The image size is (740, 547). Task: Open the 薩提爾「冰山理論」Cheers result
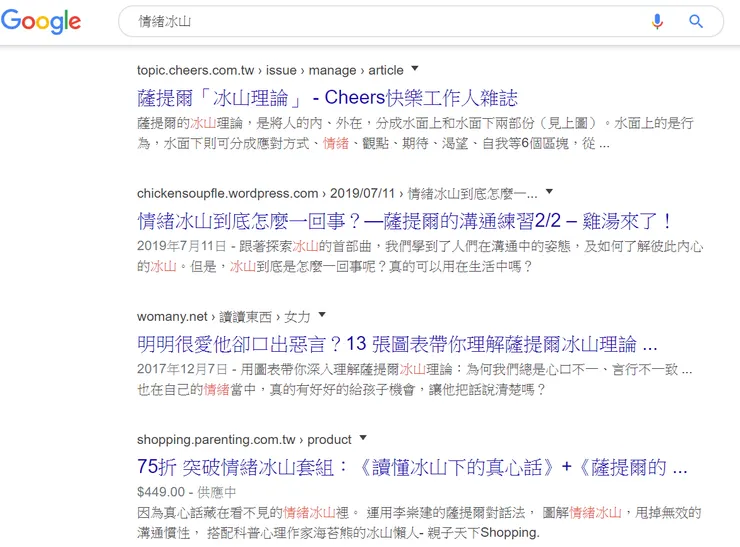pos(327,98)
